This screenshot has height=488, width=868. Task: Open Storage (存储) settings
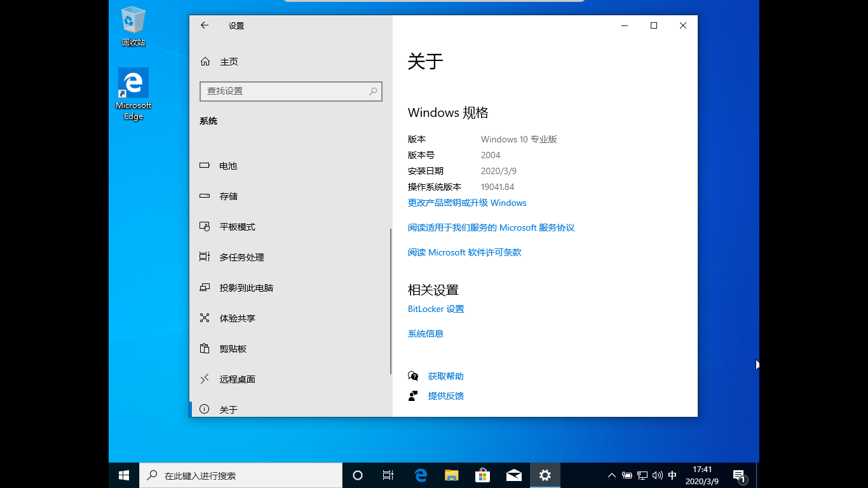(229, 196)
